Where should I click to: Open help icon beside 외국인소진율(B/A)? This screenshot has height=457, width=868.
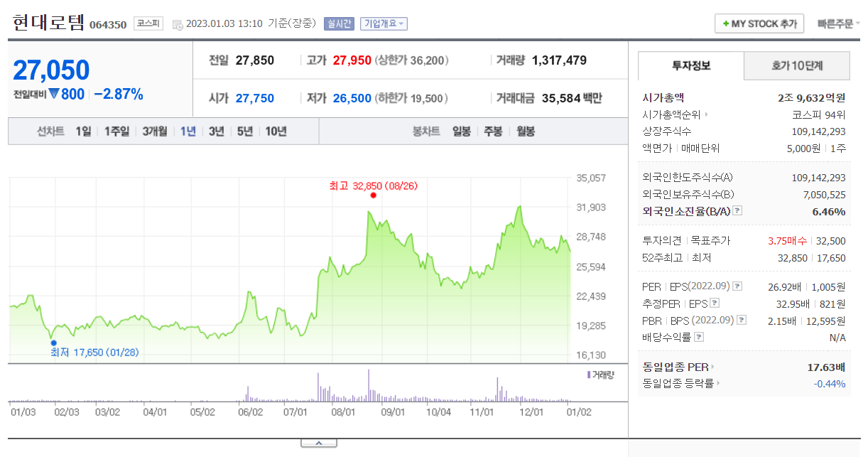737,211
